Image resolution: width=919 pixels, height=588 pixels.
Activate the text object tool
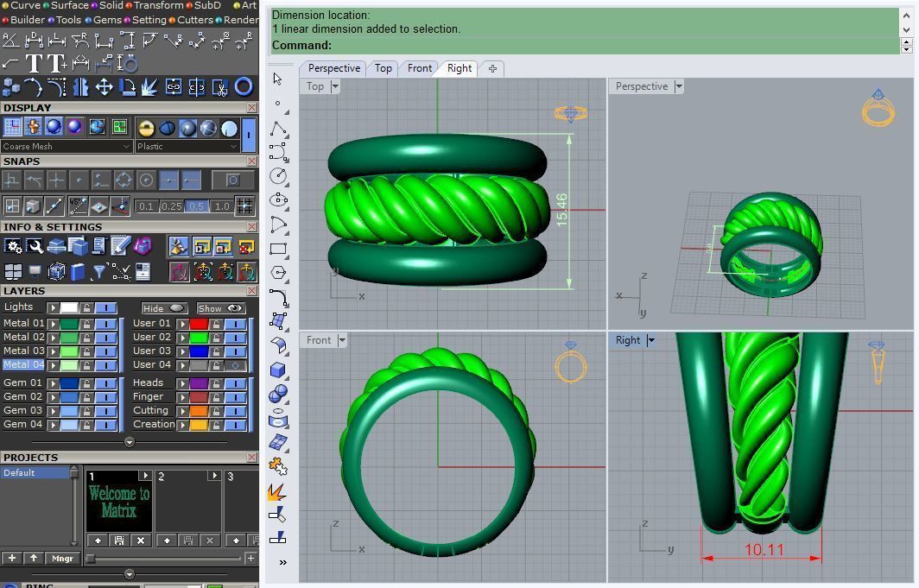coord(34,63)
